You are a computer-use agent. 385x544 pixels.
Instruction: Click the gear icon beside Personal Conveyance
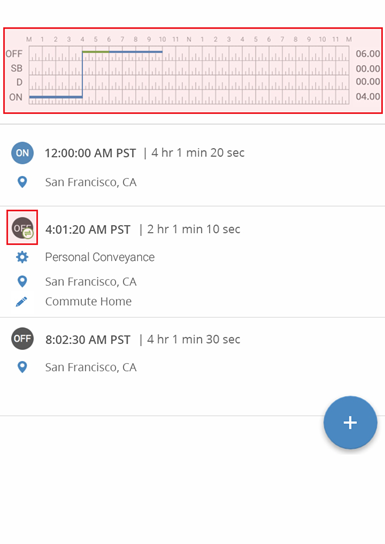tap(22, 257)
